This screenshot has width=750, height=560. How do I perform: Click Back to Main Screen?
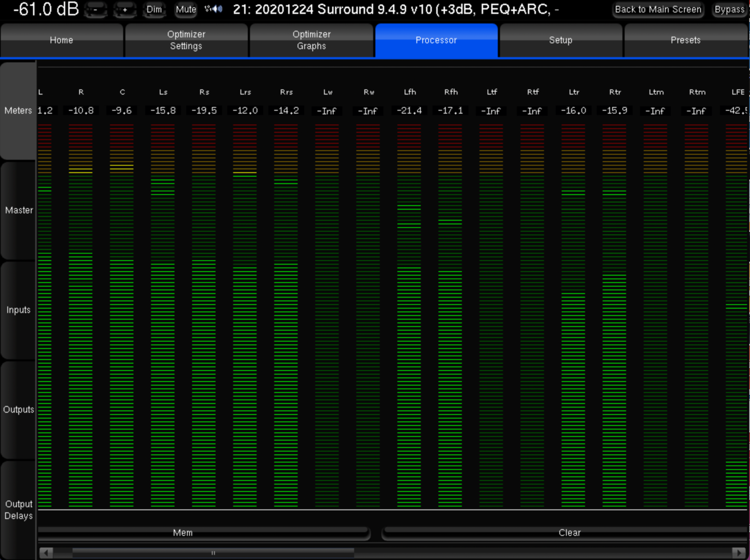click(x=658, y=10)
